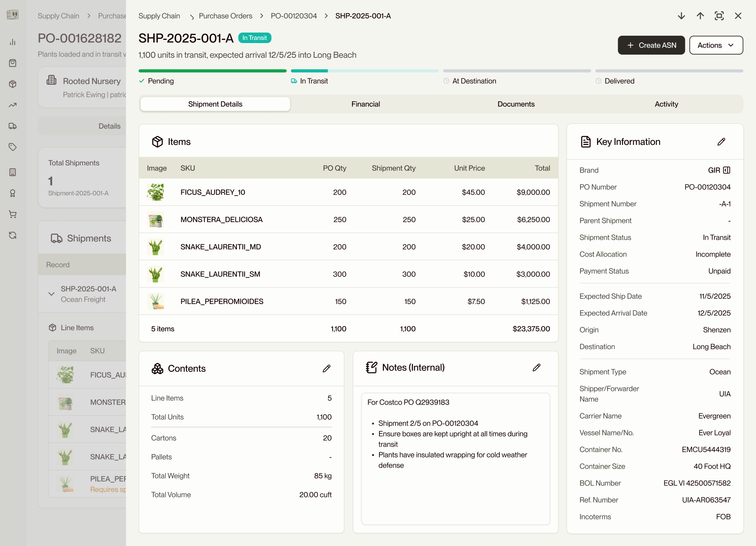Click the shopping cart icon in the sidebar
756x546 pixels.
coord(13,214)
